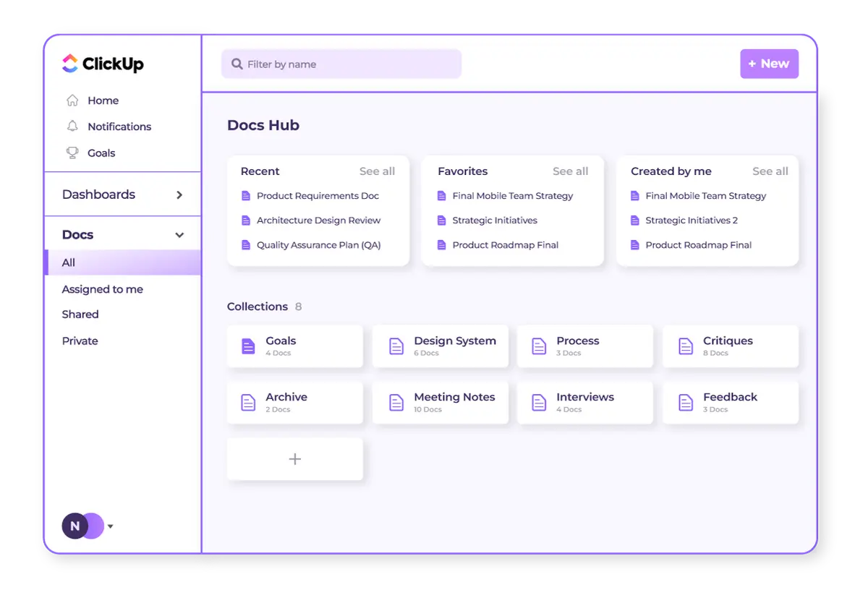868x590 pixels.
Task: Click See all in Recent card
Action: 377,171
